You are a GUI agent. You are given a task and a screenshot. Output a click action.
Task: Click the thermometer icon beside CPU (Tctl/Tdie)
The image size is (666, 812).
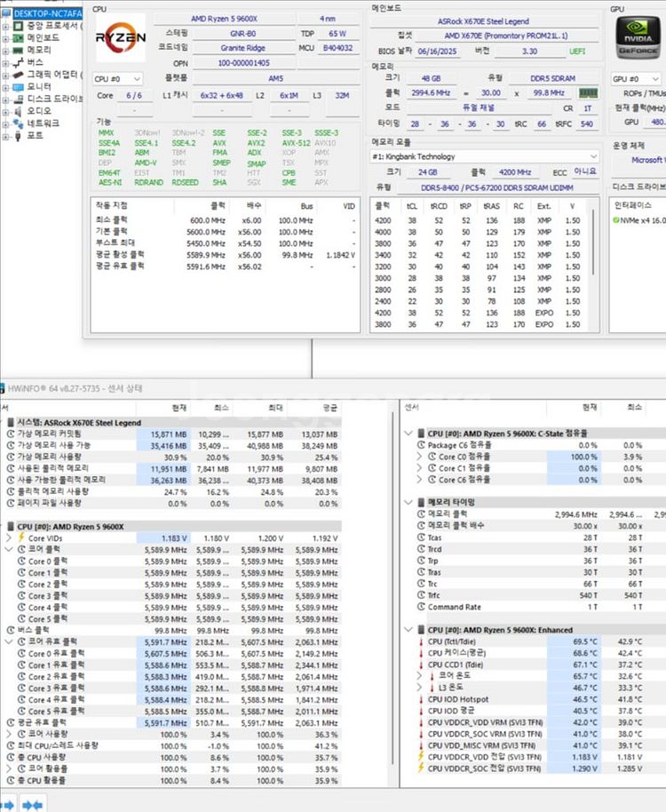(x=421, y=641)
